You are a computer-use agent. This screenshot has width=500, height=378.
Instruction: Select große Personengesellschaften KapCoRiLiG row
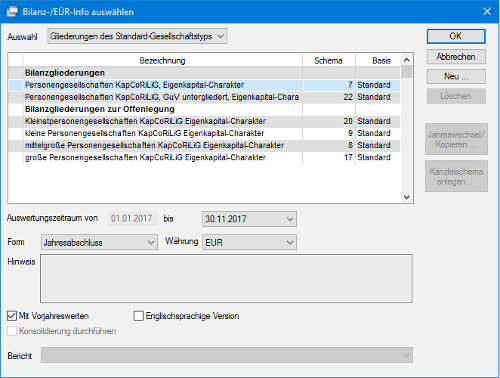click(204, 157)
